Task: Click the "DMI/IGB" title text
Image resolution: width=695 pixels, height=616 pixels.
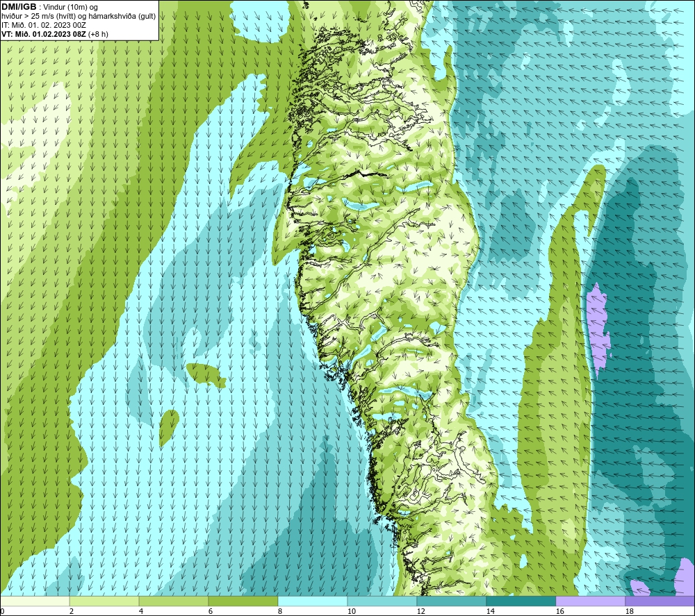Action: (19, 7)
